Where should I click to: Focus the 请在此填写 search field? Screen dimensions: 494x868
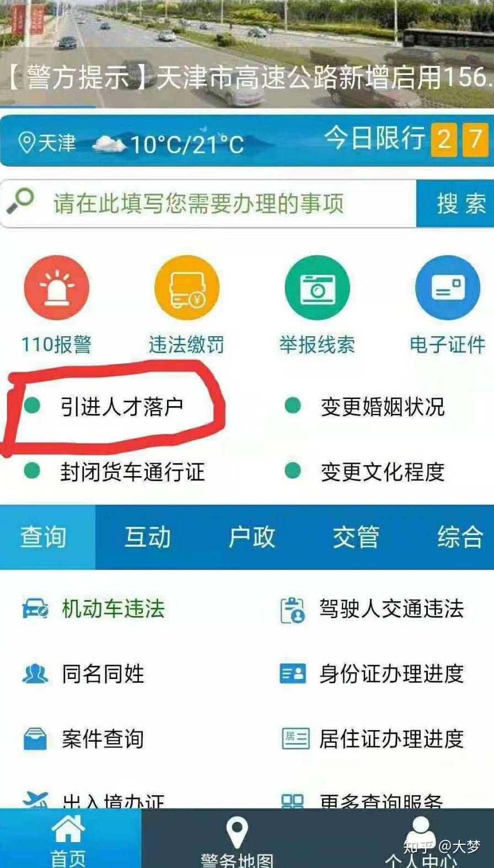click(x=208, y=203)
